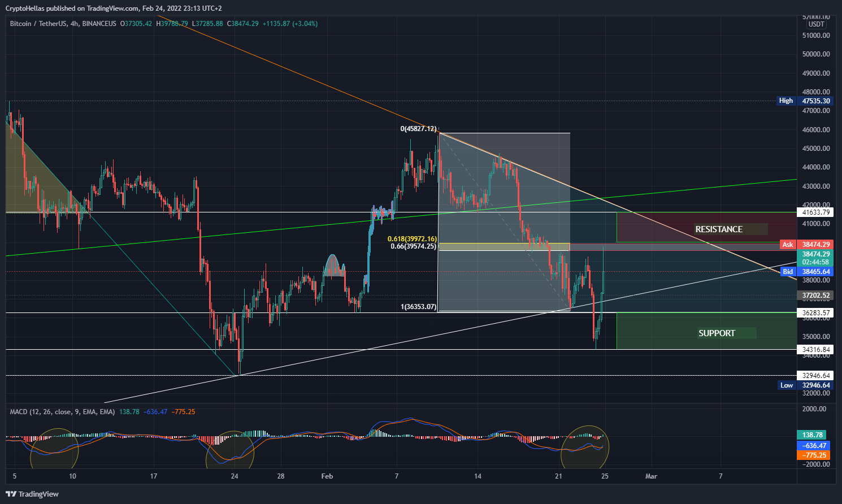Viewport: 842px width, 504px height.
Task: Click the Fibonacci label 0(45827.12)
Action: [418, 129]
